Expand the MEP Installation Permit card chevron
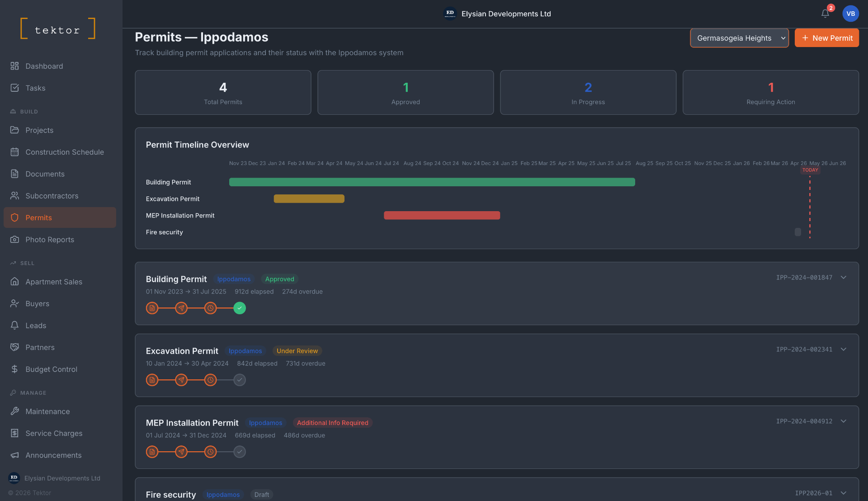This screenshot has width=868, height=501. pos(844,421)
